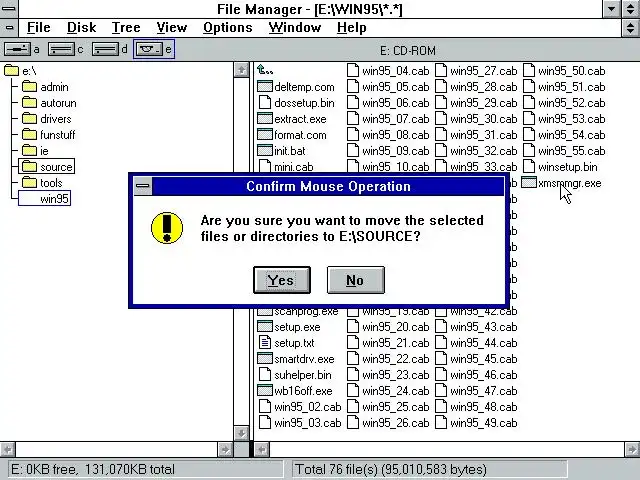Click init.bat file icon
This screenshot has height=480, width=640.
point(265,151)
